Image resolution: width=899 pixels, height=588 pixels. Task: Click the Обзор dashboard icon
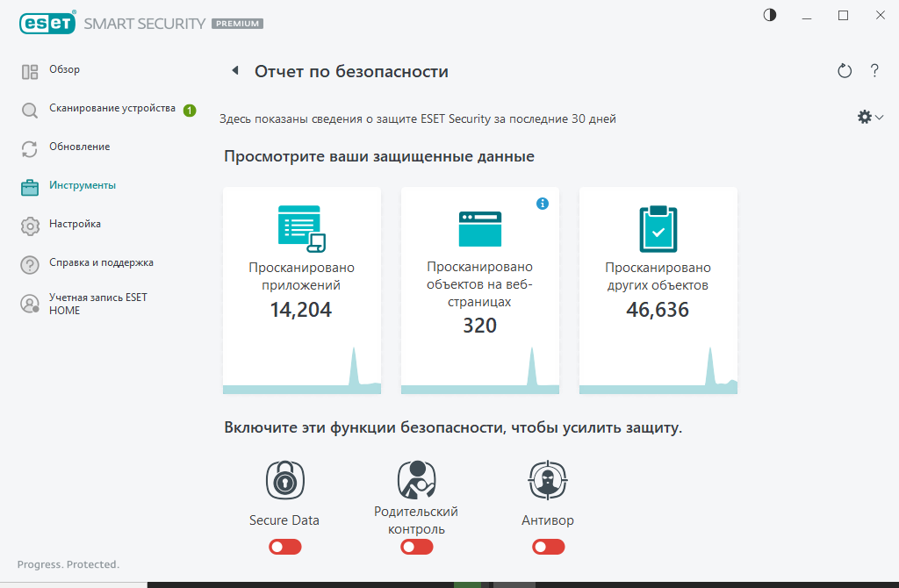pyautogui.click(x=30, y=72)
